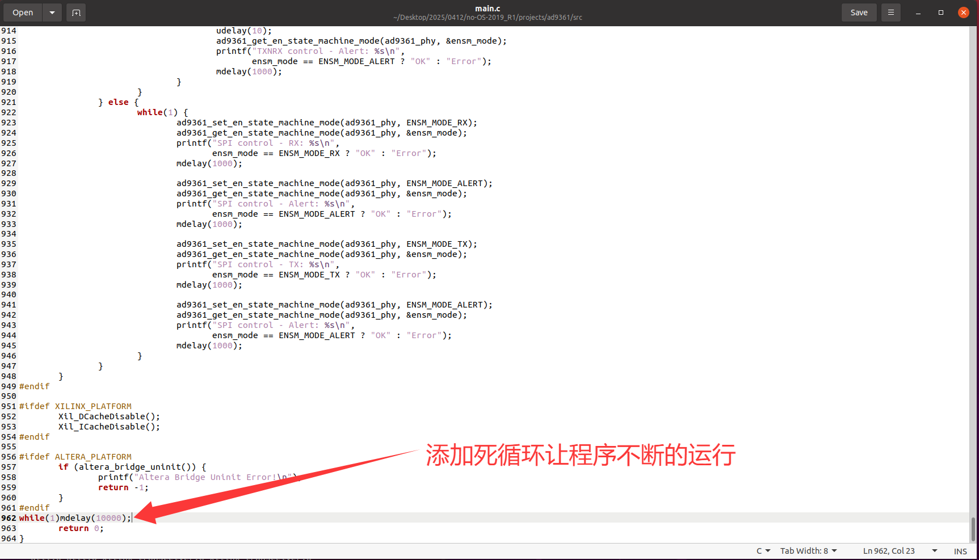
Task: Open the C language selector in status bar
Action: [763, 551]
